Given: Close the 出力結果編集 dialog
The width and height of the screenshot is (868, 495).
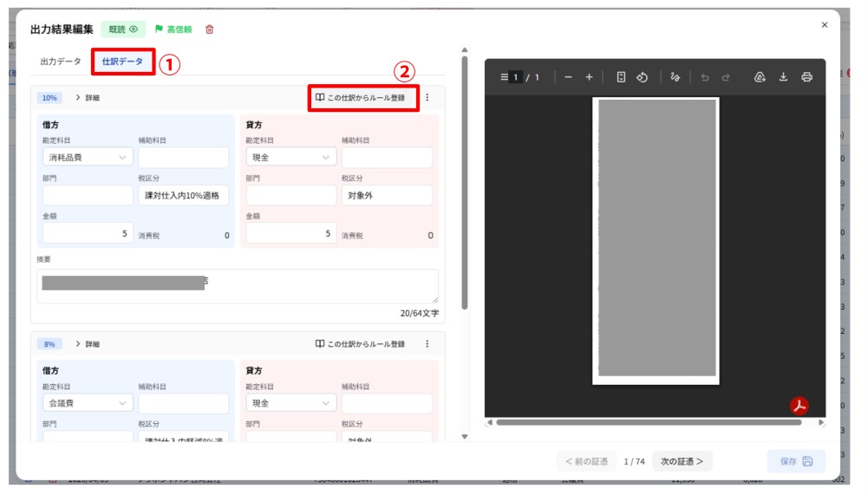Looking at the screenshot, I should pyautogui.click(x=825, y=25).
